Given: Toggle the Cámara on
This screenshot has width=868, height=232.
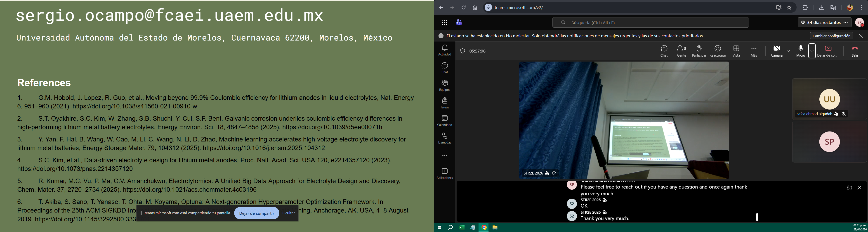Looking at the screenshot, I should 776,51.
